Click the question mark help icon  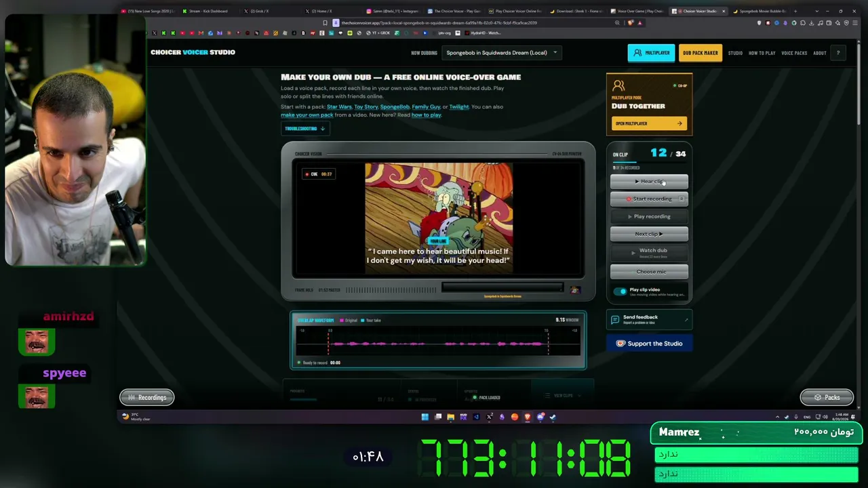pos(838,53)
